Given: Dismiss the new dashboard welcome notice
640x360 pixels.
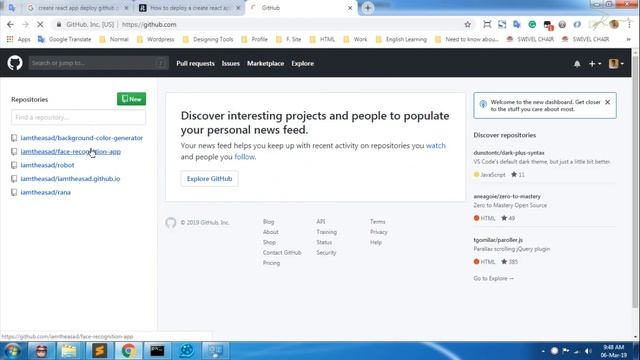Looking at the screenshot, I should [x=607, y=102].
